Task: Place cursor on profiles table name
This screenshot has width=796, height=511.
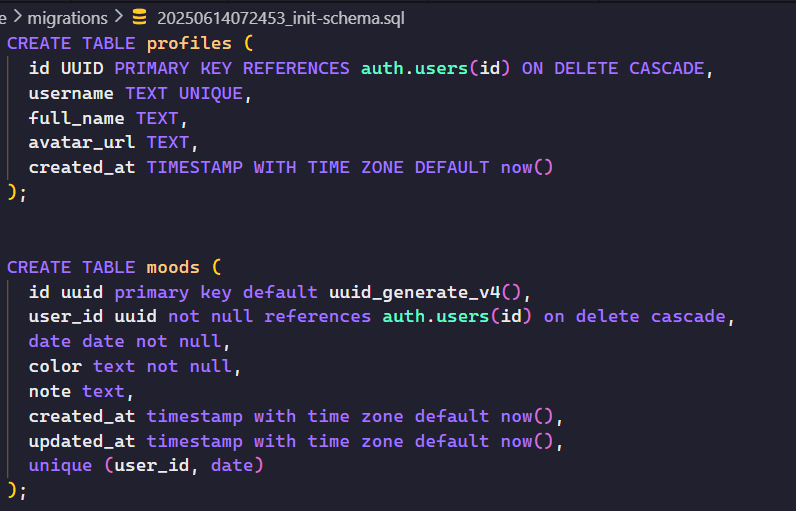Action: pyautogui.click(x=189, y=44)
